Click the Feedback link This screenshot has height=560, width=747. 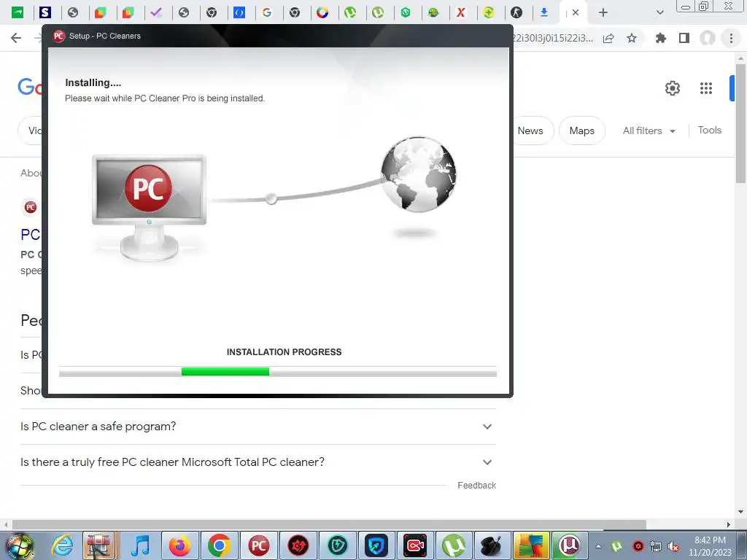tap(476, 485)
